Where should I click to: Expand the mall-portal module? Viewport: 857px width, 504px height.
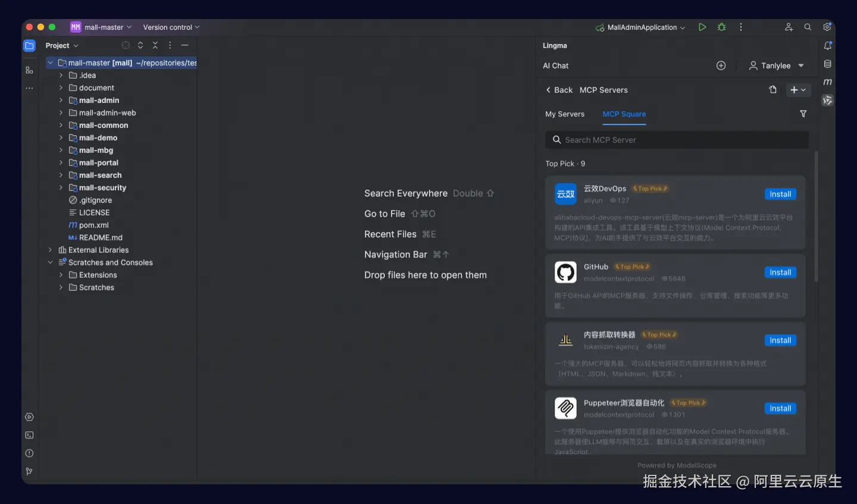pyautogui.click(x=61, y=162)
